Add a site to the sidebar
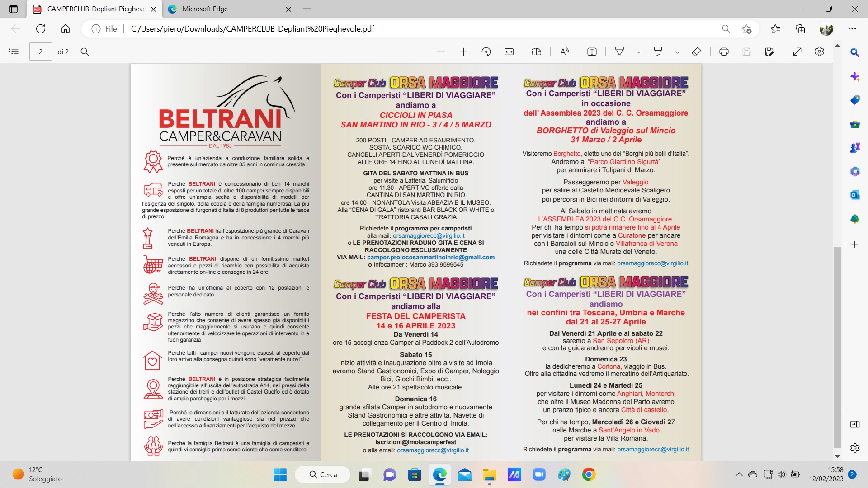 [855, 244]
